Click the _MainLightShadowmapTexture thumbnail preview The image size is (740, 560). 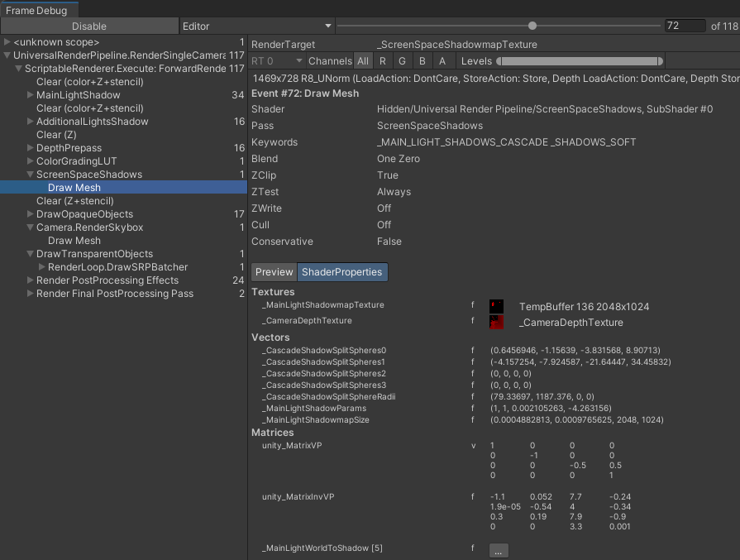point(496,306)
